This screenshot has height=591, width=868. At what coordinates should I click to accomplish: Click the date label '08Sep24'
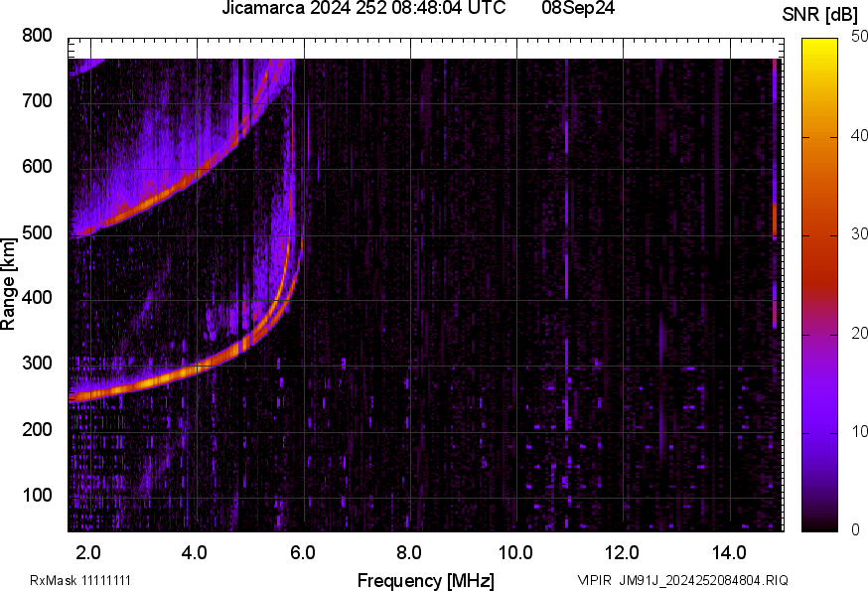(x=578, y=8)
